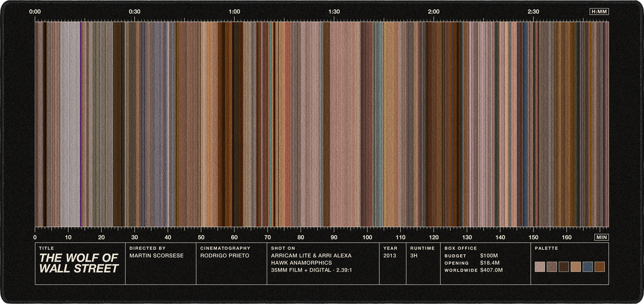Image resolution: width=644 pixels, height=304 pixels.
Task: Click the 100 minute axis label
Action: point(367,237)
